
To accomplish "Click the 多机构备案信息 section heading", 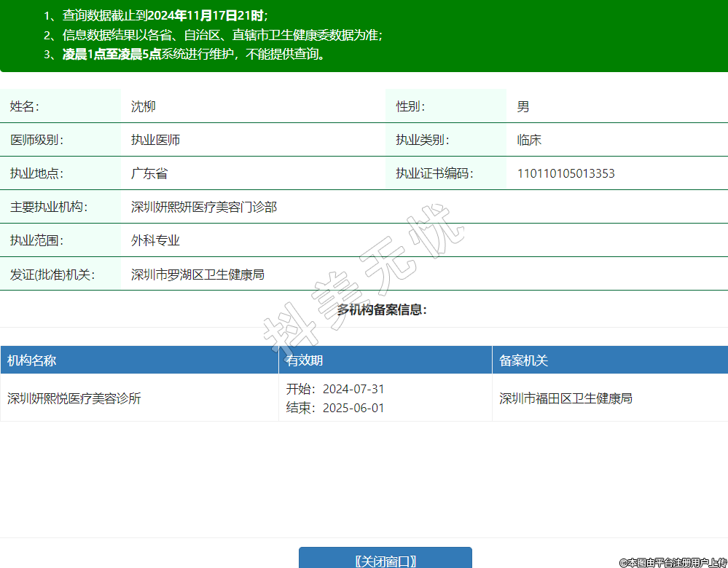I will click(x=382, y=309).
